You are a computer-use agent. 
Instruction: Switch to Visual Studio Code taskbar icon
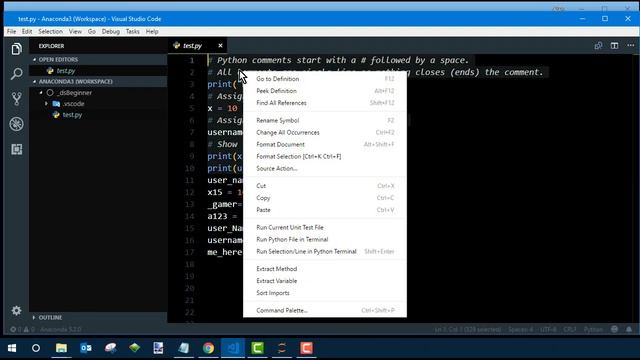(x=233, y=348)
